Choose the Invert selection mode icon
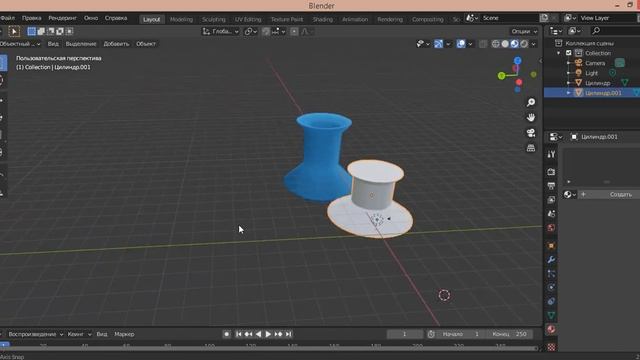 60,31
